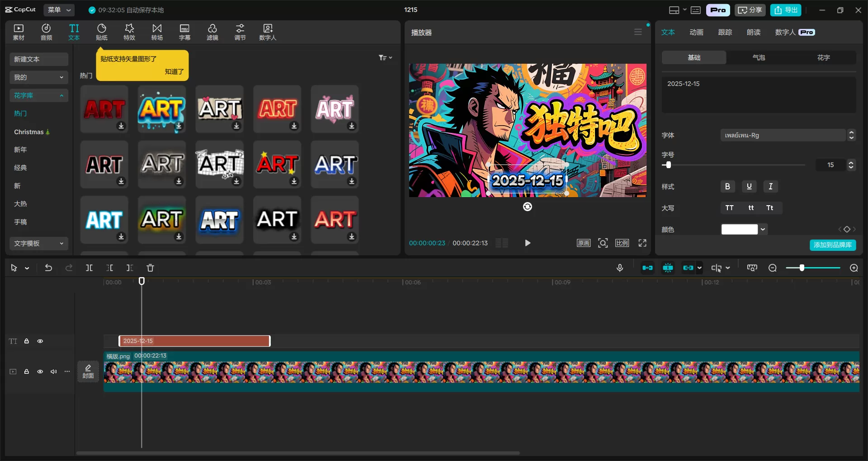Click the split clip tool in timeline toolbar

point(90,268)
